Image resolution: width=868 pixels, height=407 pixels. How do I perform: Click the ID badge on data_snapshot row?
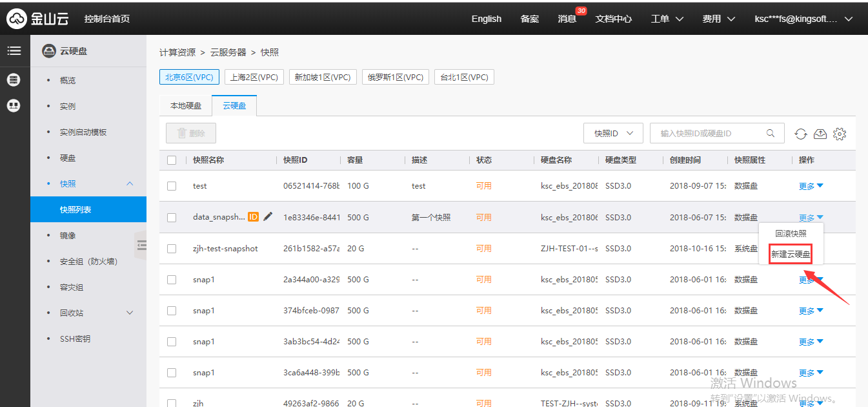(253, 217)
